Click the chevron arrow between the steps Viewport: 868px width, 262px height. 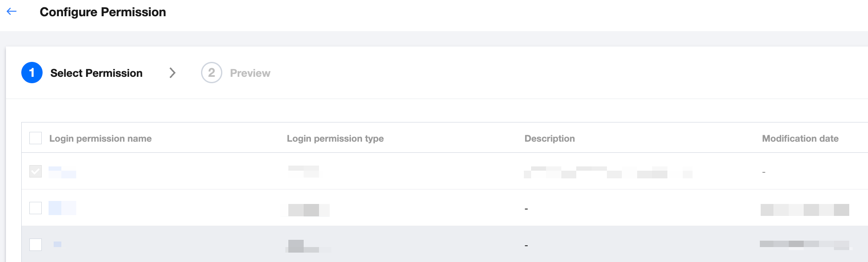pyautogui.click(x=172, y=73)
